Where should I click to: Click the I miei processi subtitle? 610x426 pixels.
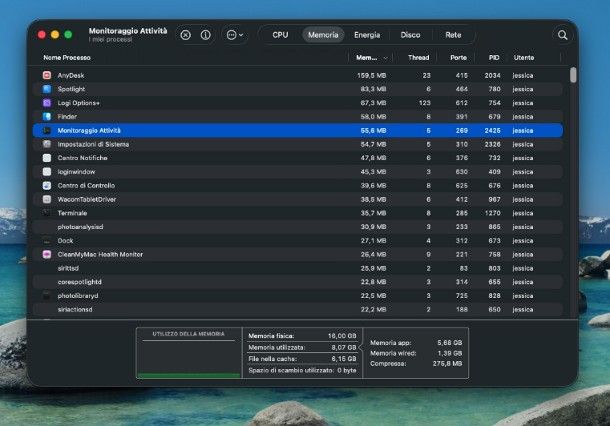(110, 40)
